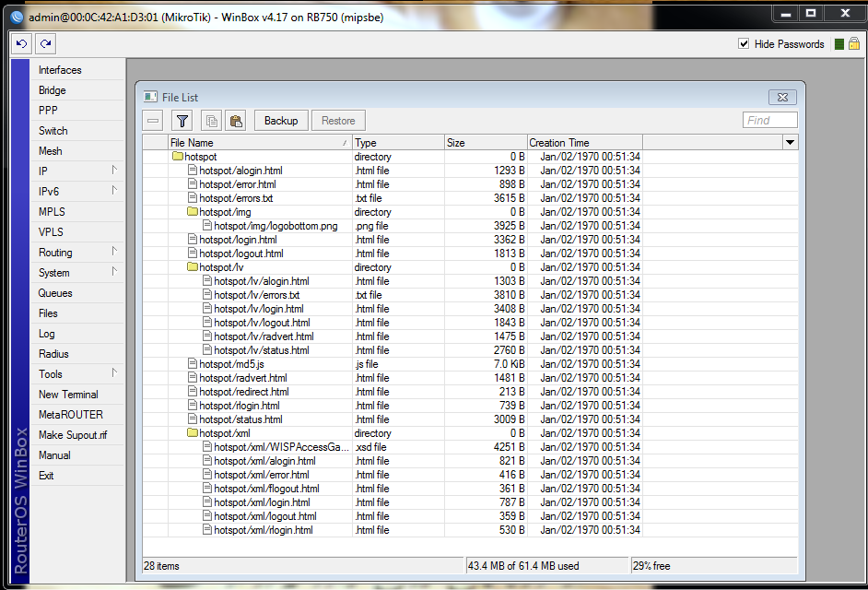868x590 pixels.
Task: Click the Restore button
Action: [x=337, y=120]
